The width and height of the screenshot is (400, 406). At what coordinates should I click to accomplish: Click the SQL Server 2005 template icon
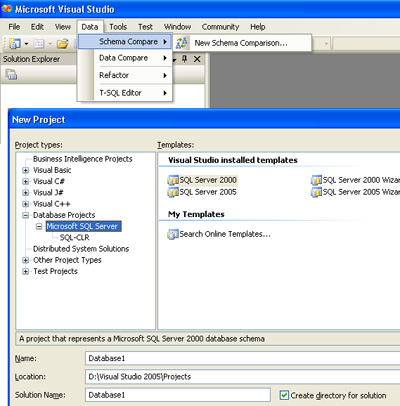coord(173,192)
